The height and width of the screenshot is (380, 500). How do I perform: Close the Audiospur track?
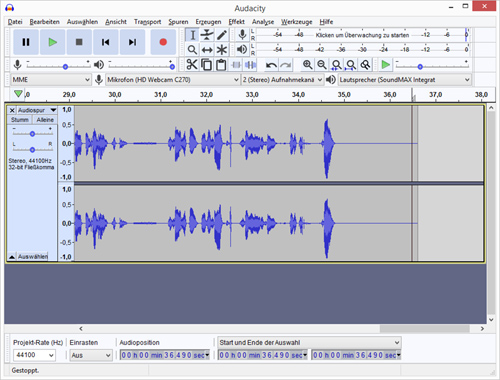[x=12, y=110]
